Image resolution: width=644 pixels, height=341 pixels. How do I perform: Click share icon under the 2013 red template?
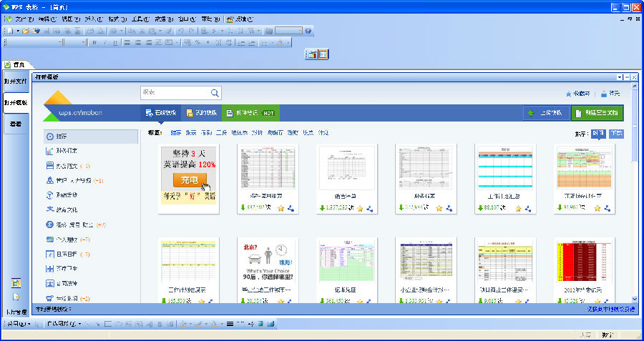tap(607, 302)
